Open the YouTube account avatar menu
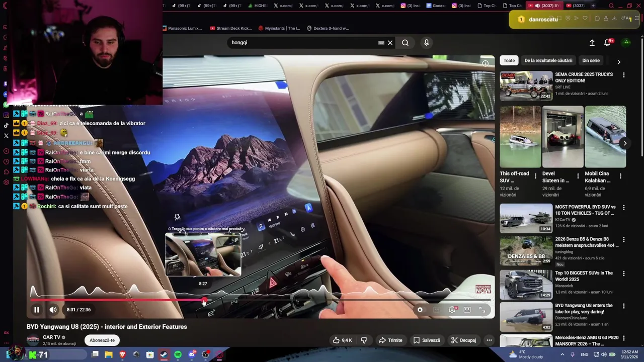This screenshot has width=644, height=362. tap(626, 42)
